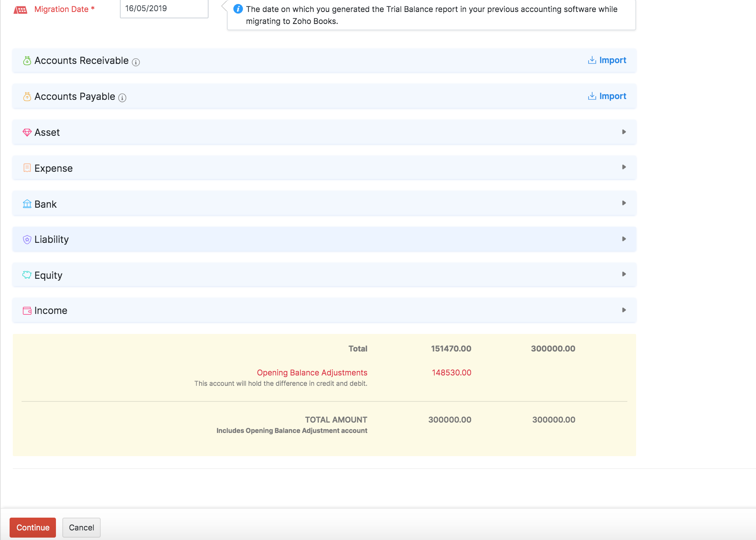This screenshot has width=756, height=540.
Task: Expand the Equity section arrow
Action: click(624, 274)
